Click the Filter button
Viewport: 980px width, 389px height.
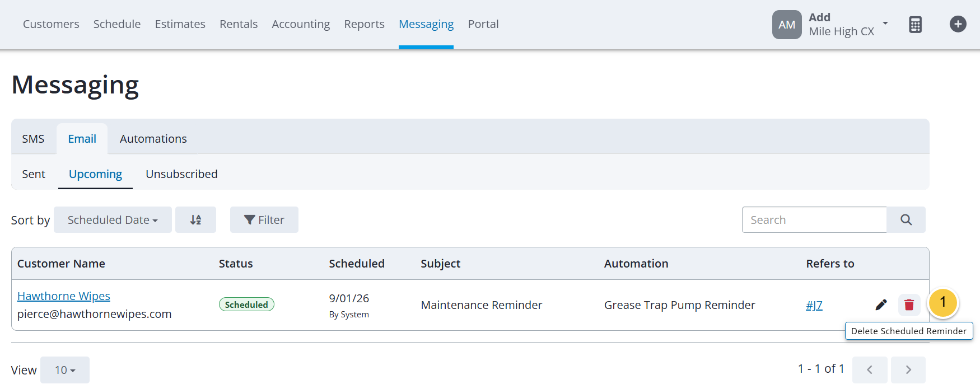tap(264, 220)
